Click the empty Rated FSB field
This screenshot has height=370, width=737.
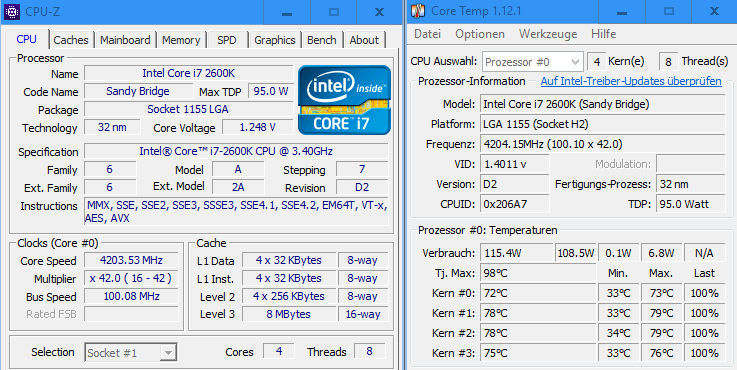(131, 314)
